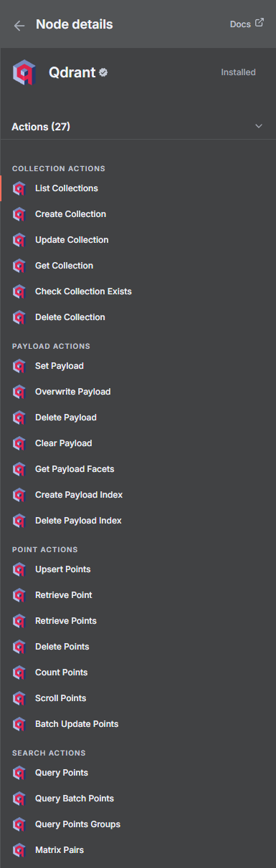Click the verified badge next to Qdrant
The height and width of the screenshot is (868, 276).
point(104,72)
